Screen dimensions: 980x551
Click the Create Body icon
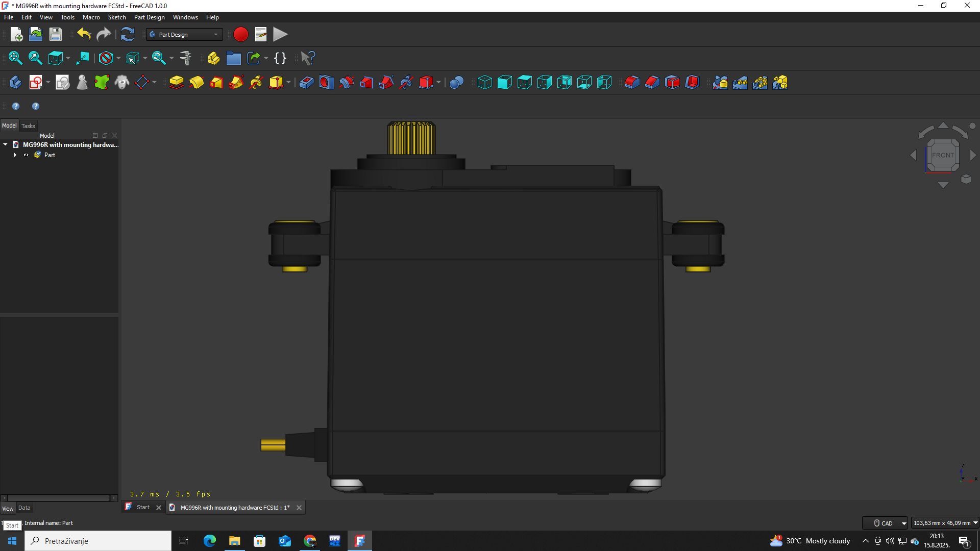15,83
